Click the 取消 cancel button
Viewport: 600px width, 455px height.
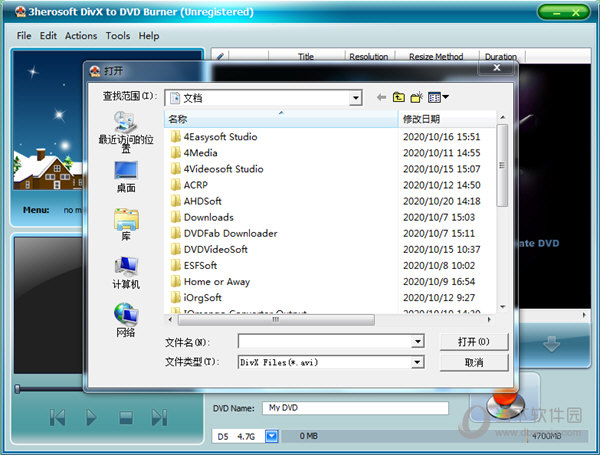[x=474, y=362]
